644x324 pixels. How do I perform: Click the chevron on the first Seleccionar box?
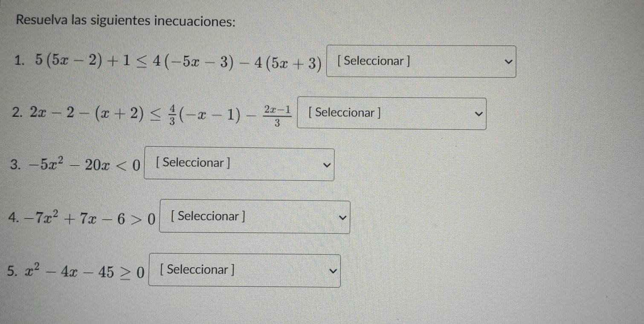(x=508, y=61)
